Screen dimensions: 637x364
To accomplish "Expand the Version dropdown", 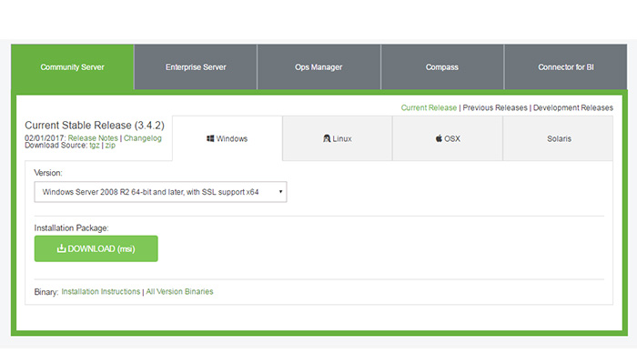I will [160, 192].
